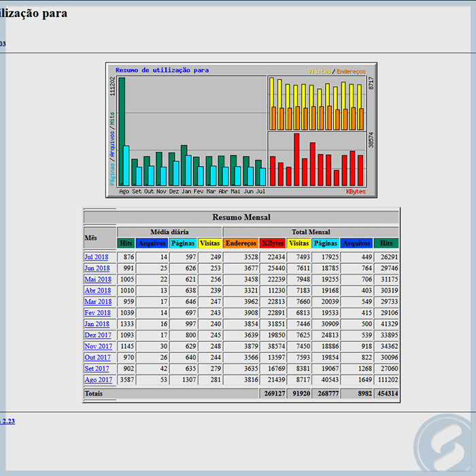
Task: Click the yellow Visitas header under Média diária
Action: [209, 243]
